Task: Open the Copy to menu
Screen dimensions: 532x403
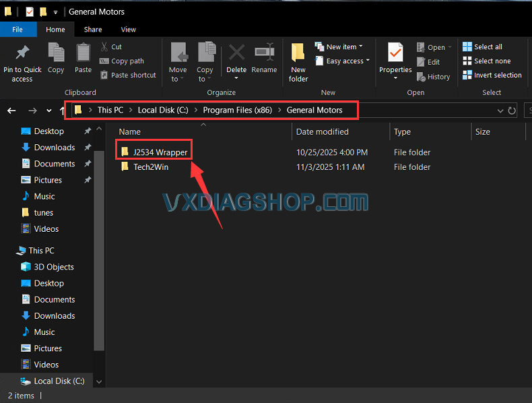Action: point(205,63)
